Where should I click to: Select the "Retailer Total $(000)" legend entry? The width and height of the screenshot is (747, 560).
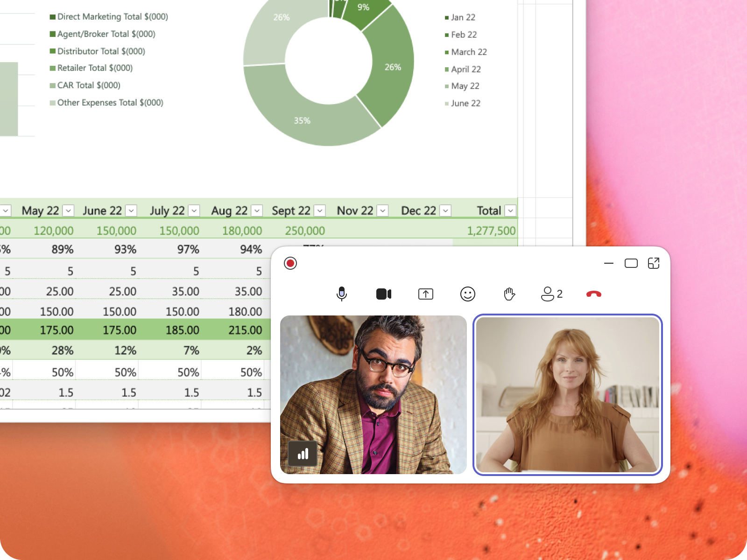tap(91, 68)
